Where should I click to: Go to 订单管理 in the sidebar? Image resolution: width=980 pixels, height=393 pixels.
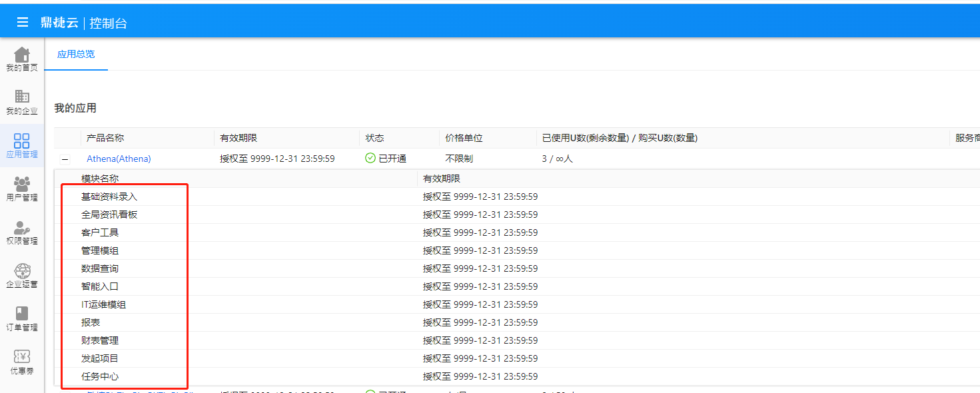coord(22,319)
